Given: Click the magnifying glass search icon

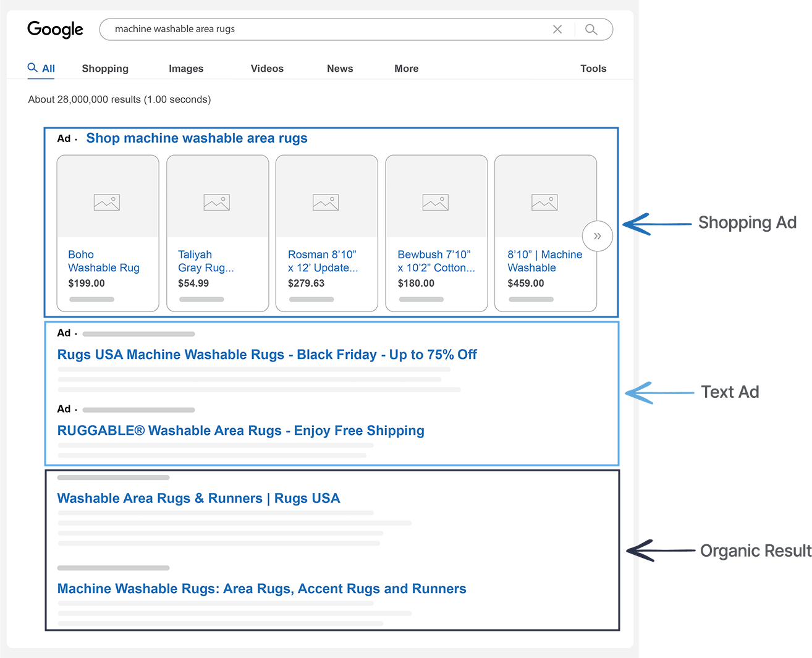Looking at the screenshot, I should point(591,29).
